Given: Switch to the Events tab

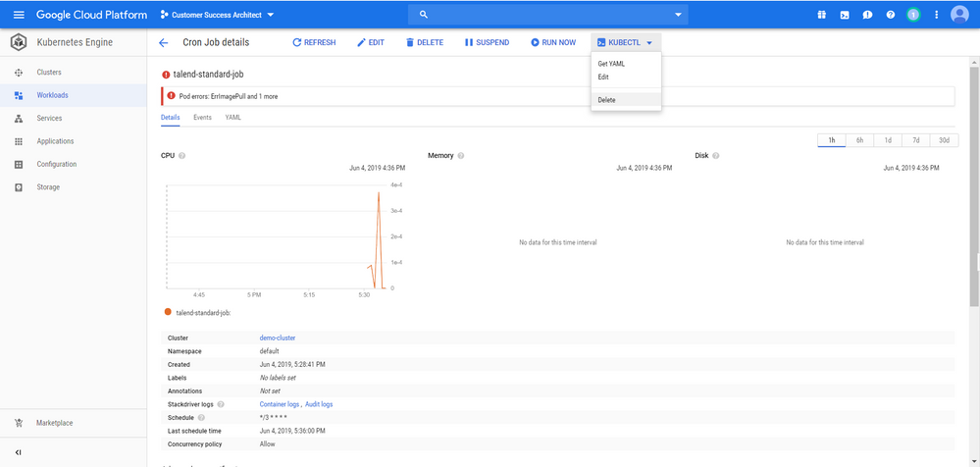Looking at the screenshot, I should (x=202, y=118).
